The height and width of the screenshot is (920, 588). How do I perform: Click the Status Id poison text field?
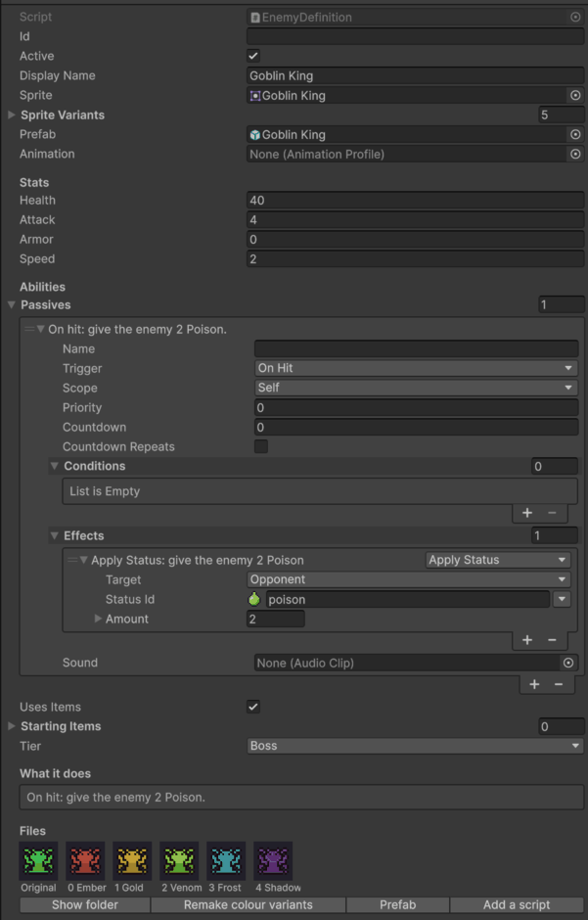point(408,599)
